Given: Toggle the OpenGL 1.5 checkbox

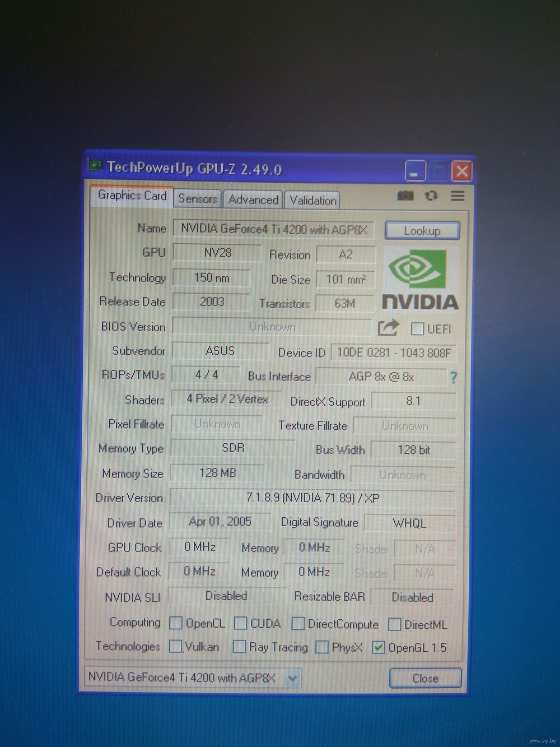Looking at the screenshot, I should 379,647.
